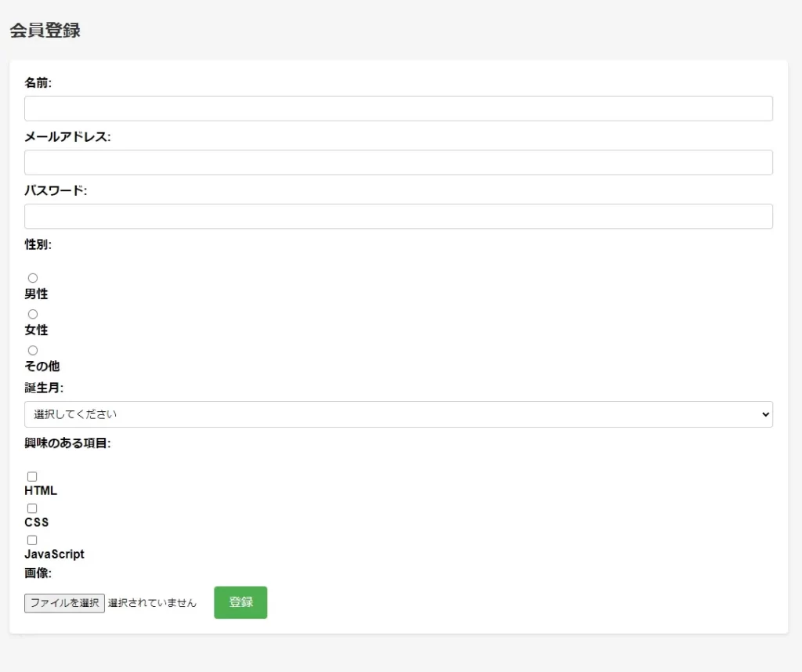Click the パスワード label text
802x672 pixels.
56,190
